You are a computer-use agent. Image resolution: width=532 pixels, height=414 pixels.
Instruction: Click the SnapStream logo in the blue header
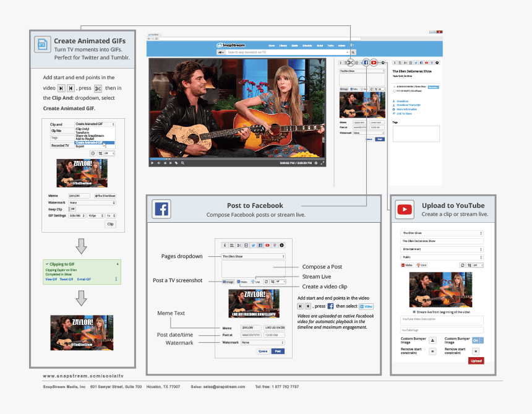tap(231, 45)
